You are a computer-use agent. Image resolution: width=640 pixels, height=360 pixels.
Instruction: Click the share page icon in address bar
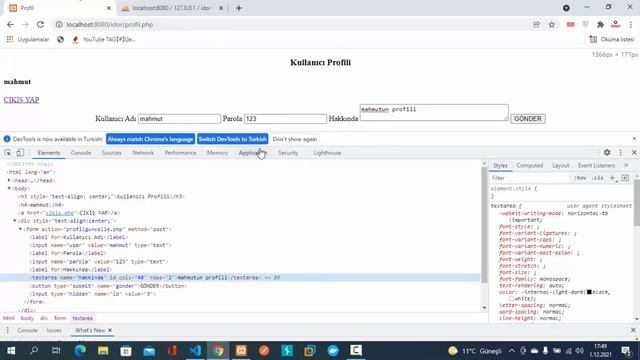[536, 24]
